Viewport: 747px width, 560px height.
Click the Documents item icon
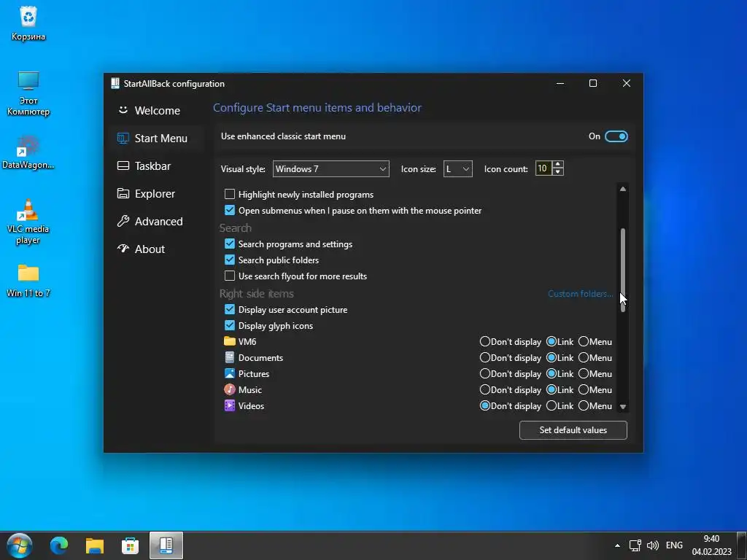pos(230,357)
